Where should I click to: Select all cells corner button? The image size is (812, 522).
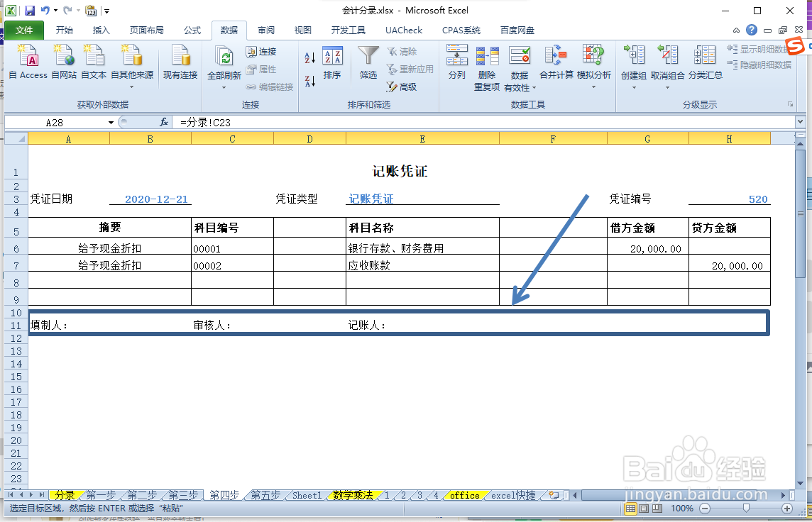(16, 138)
